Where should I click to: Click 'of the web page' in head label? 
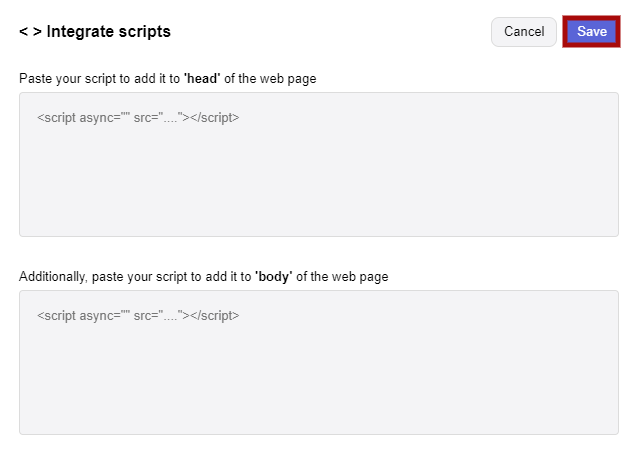[x=270, y=79]
